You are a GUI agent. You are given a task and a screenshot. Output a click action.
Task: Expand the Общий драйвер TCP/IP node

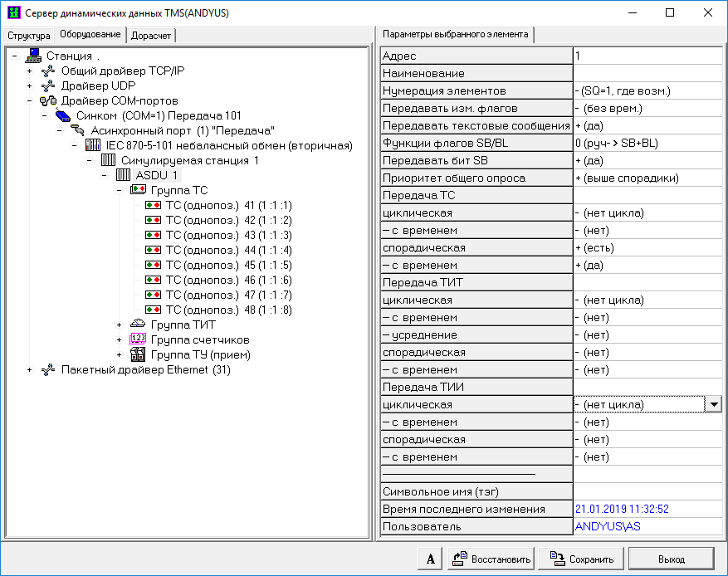tap(30, 71)
